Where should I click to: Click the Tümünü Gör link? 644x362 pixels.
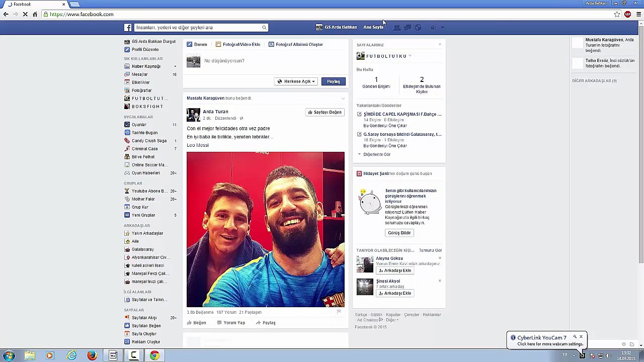430,250
